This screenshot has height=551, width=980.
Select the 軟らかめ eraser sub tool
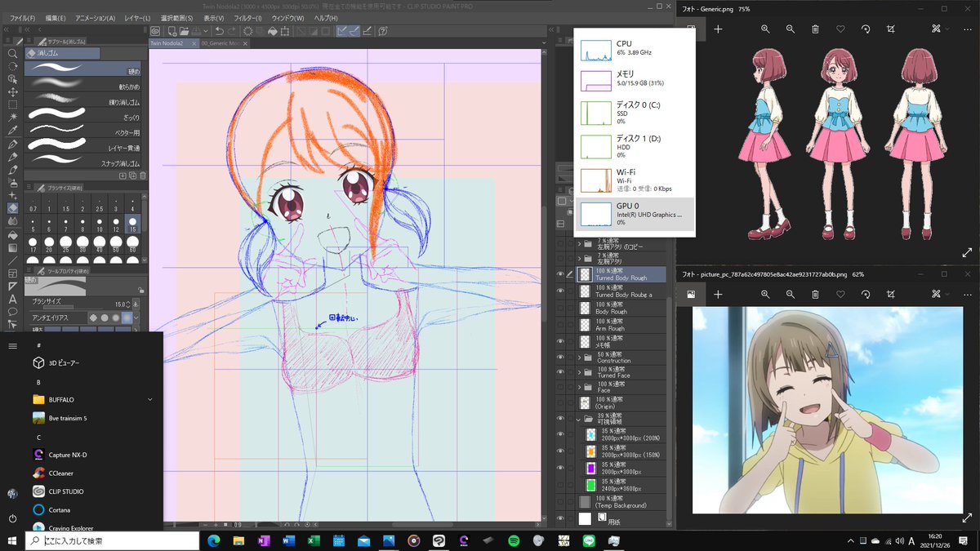[82, 85]
